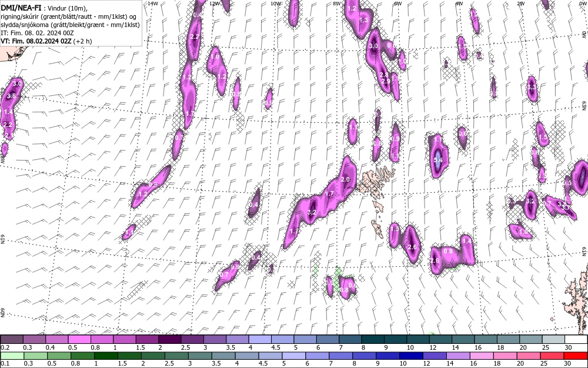This screenshot has height=368, width=588.
Task: Select the medium blue 8 swatch in lower legend
Action: 364,356
